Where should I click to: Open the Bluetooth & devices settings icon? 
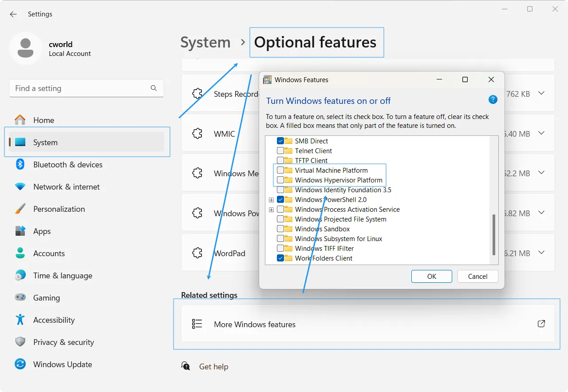click(20, 164)
